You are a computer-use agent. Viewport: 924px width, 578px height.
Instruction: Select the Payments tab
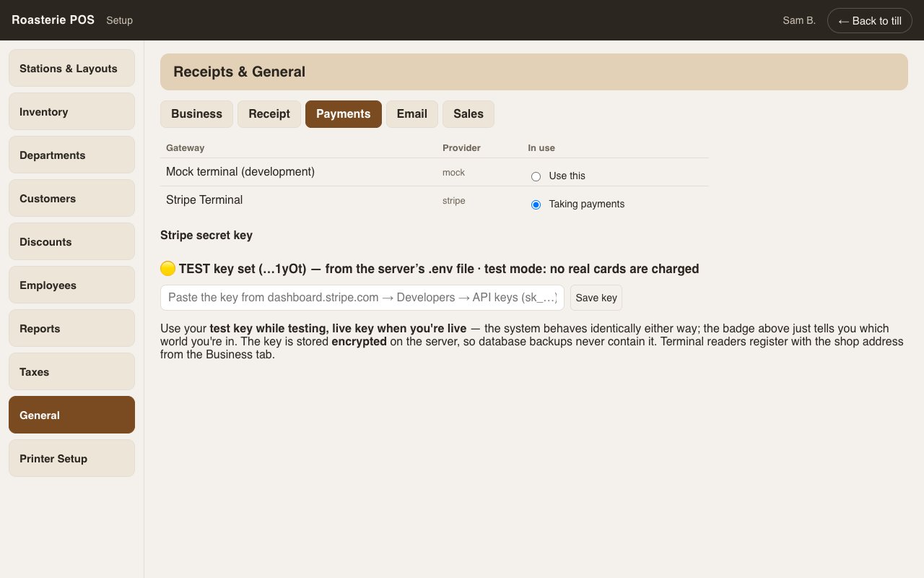344,114
